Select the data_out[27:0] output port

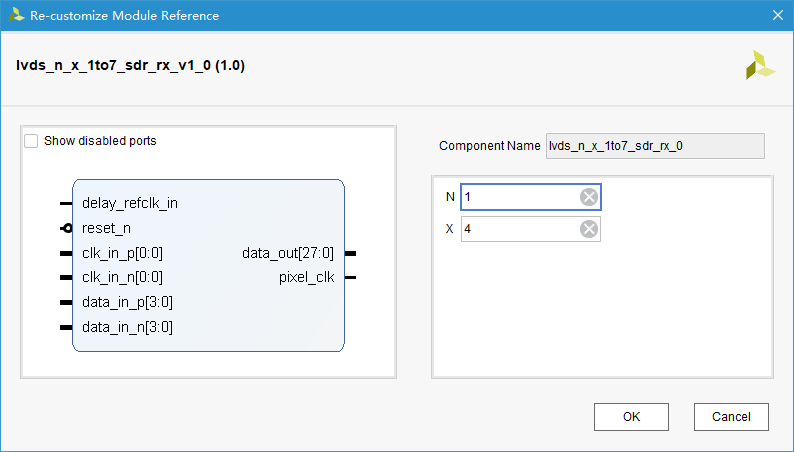point(288,253)
